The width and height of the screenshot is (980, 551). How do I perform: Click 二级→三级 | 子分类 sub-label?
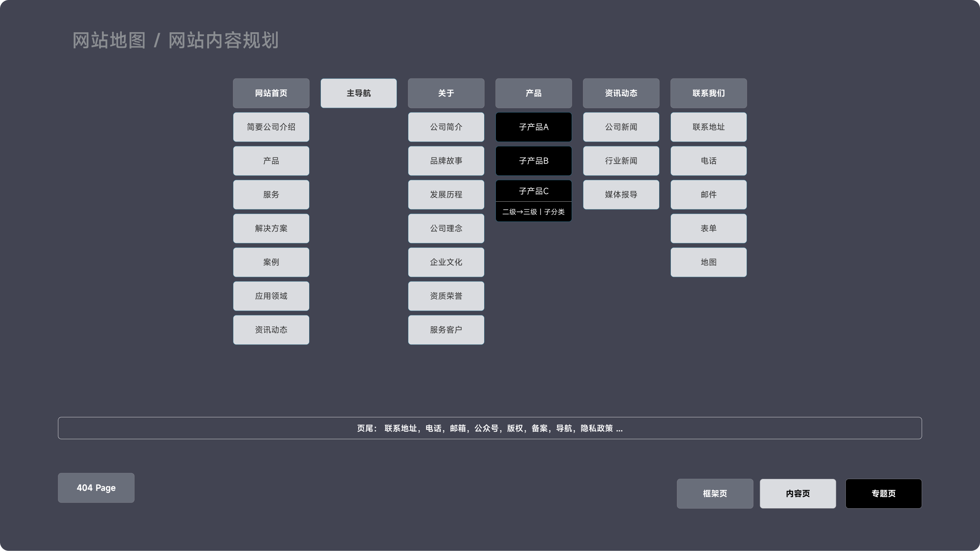coord(534,212)
